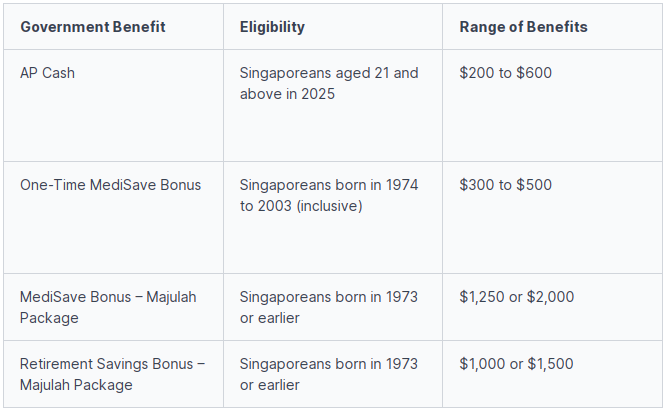Click the "$600" amount
This screenshot has width=666, height=411.
point(533,73)
